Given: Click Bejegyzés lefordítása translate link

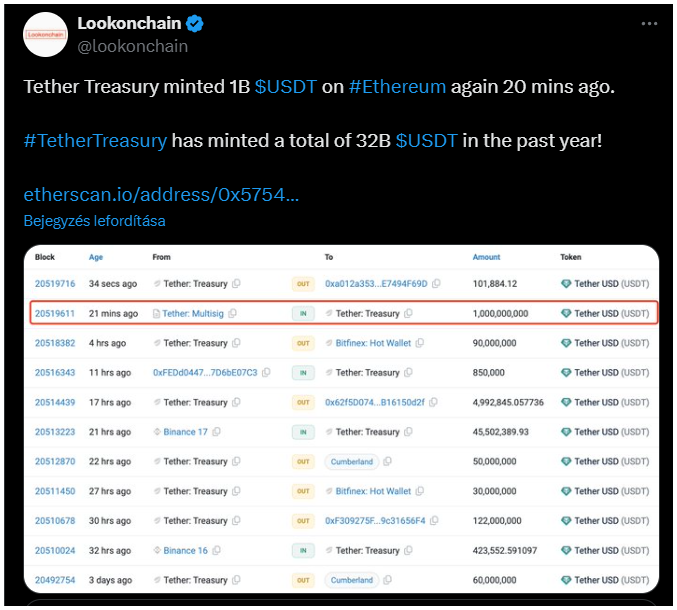Looking at the screenshot, I should coord(94,221).
